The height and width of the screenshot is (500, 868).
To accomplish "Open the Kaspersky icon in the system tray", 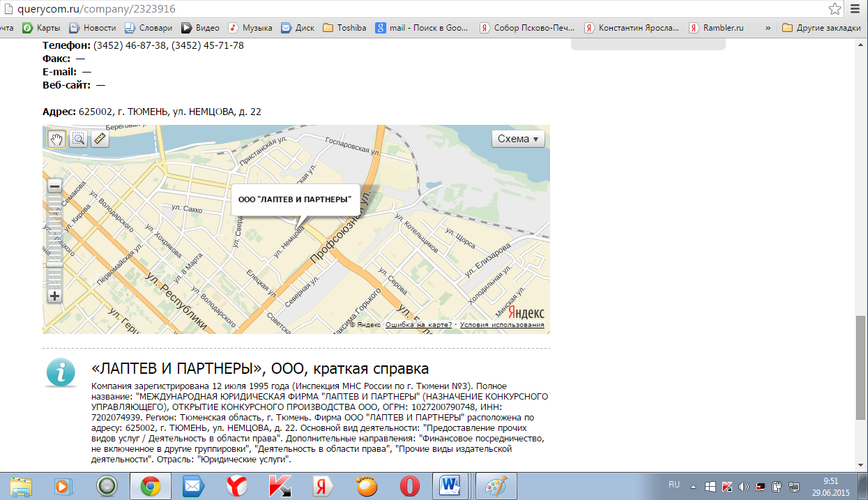I will pyautogui.click(x=727, y=486).
